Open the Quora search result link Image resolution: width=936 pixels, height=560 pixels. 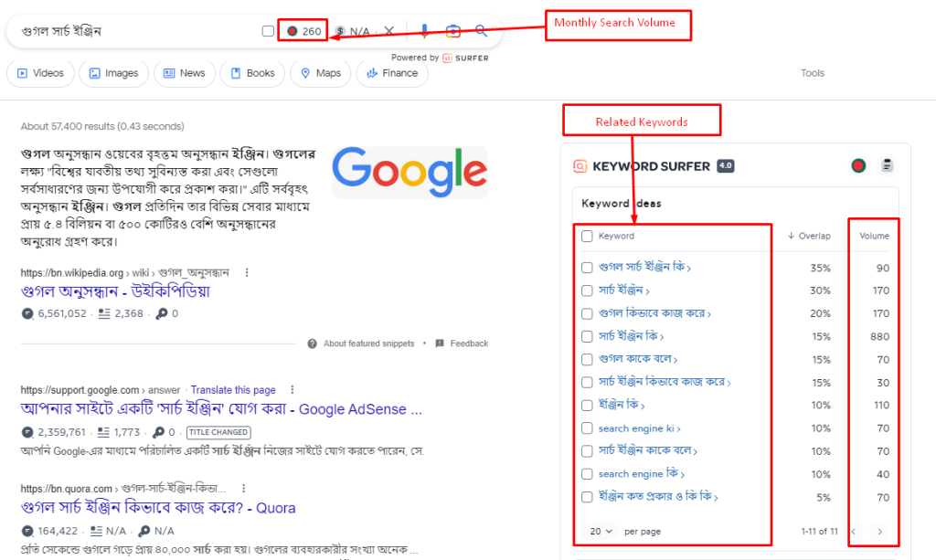pos(158,508)
